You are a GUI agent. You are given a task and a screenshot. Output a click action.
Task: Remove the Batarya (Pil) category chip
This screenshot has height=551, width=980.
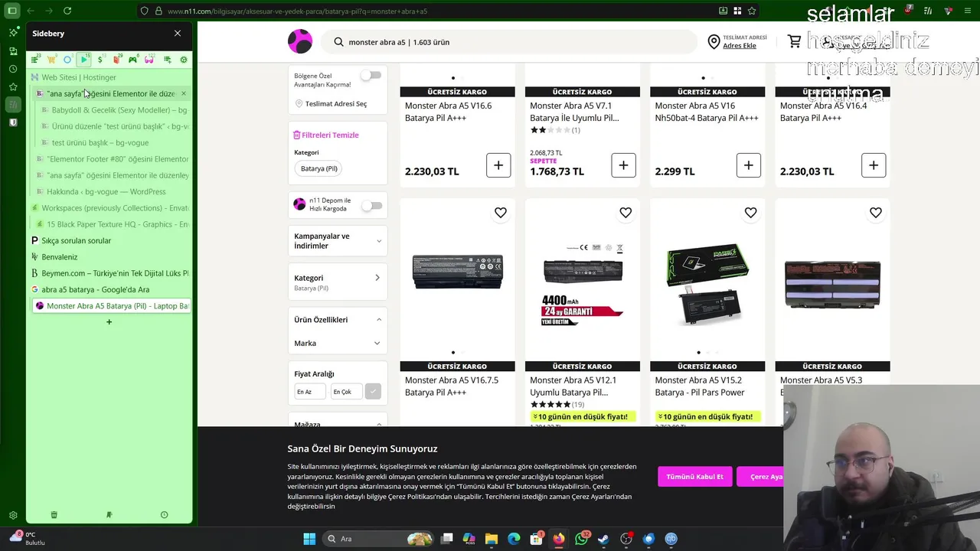pyautogui.click(x=319, y=168)
